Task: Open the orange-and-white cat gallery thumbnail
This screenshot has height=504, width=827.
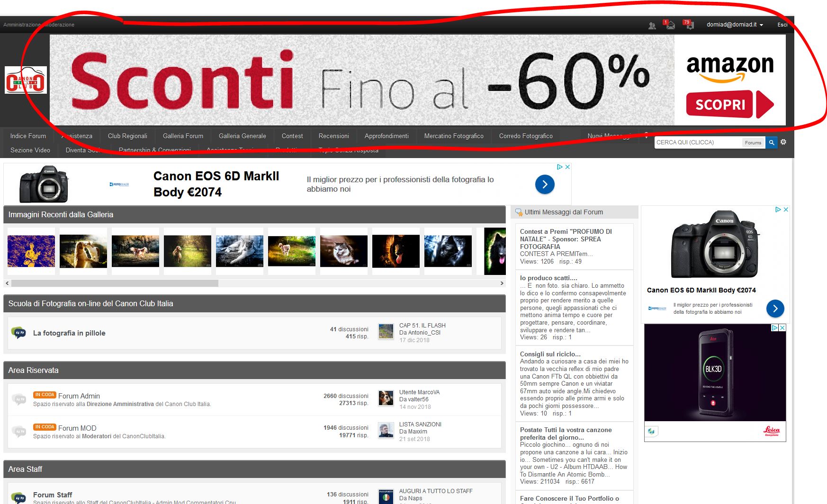Action: (x=344, y=251)
